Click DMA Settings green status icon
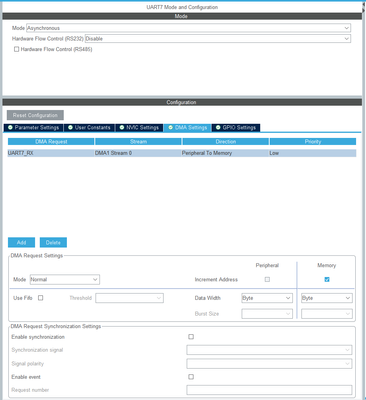 [x=171, y=128]
